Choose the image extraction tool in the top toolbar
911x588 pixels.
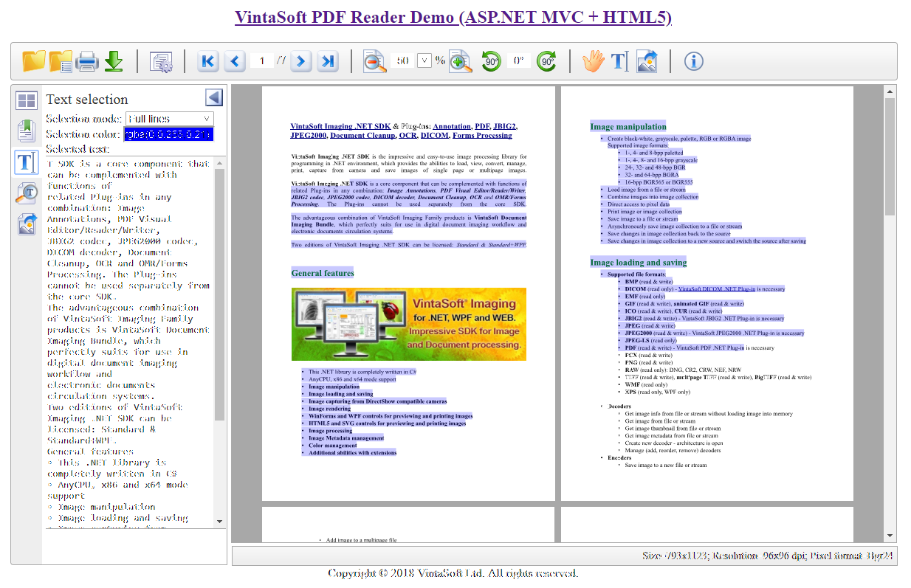point(646,61)
